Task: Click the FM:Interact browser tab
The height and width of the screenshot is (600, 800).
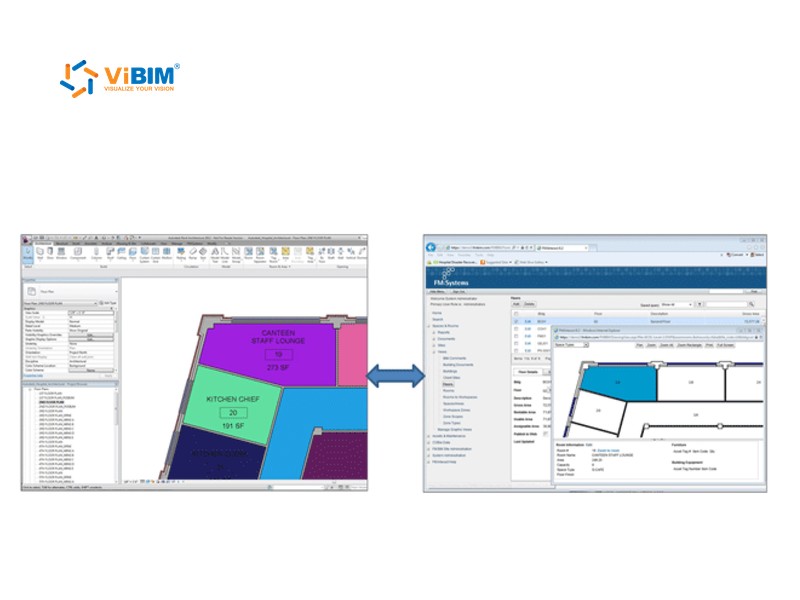Action: tap(562, 248)
